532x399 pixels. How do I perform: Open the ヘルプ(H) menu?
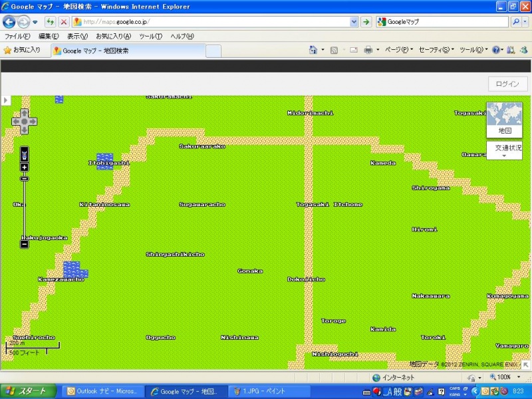[x=182, y=36]
